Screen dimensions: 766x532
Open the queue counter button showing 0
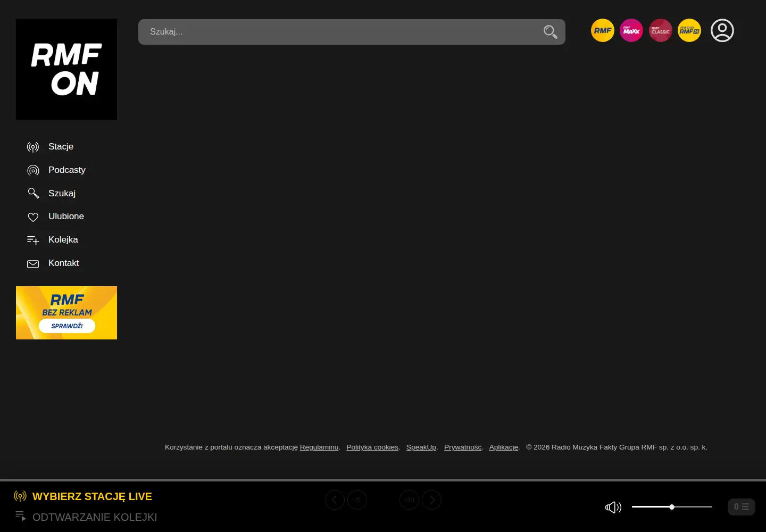pos(742,507)
